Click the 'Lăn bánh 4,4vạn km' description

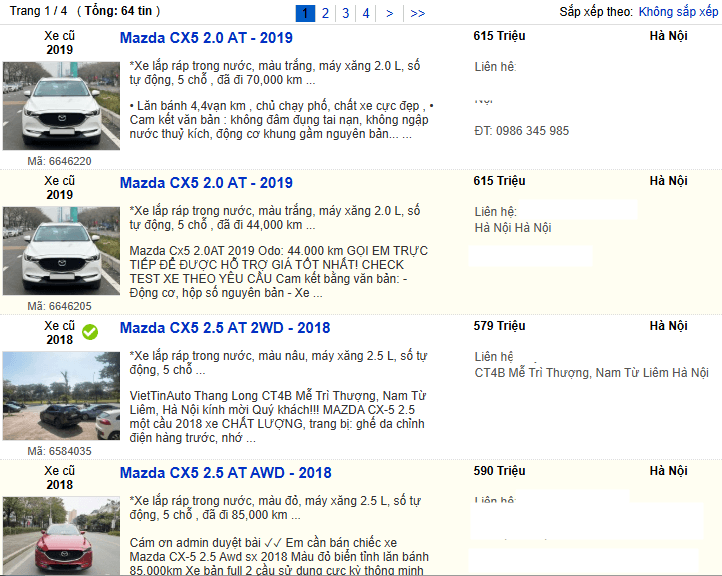coord(281,120)
